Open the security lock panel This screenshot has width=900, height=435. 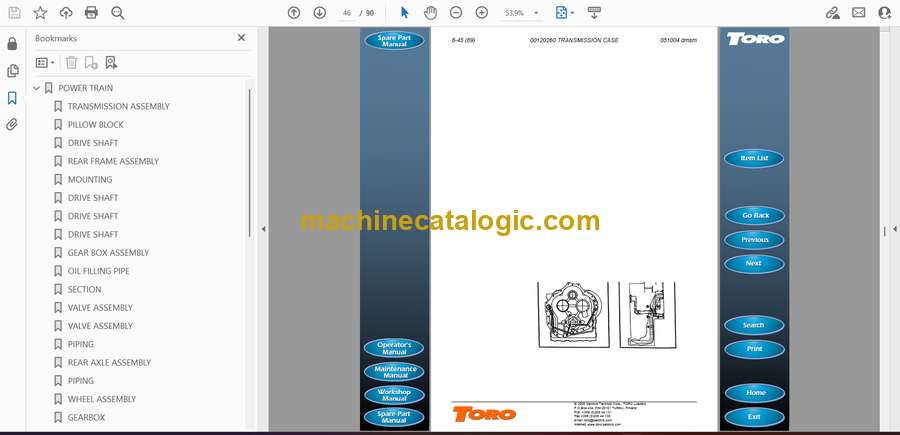point(12,44)
